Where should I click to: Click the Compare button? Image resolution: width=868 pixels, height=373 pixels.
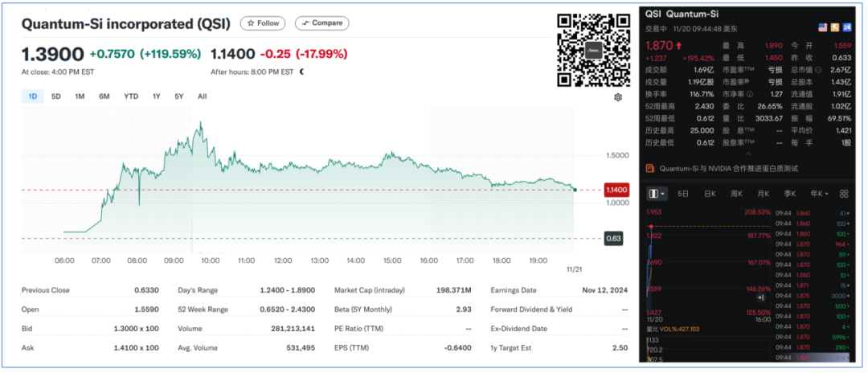click(x=321, y=23)
